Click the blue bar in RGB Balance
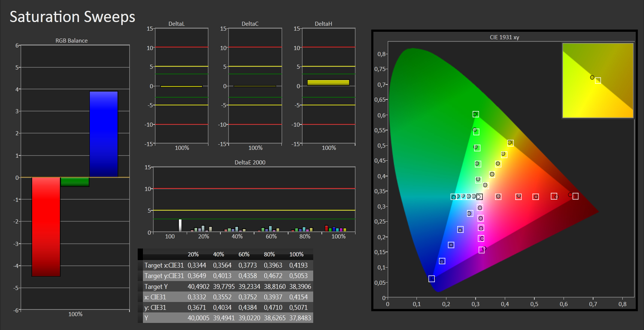644x330 pixels. click(x=104, y=134)
